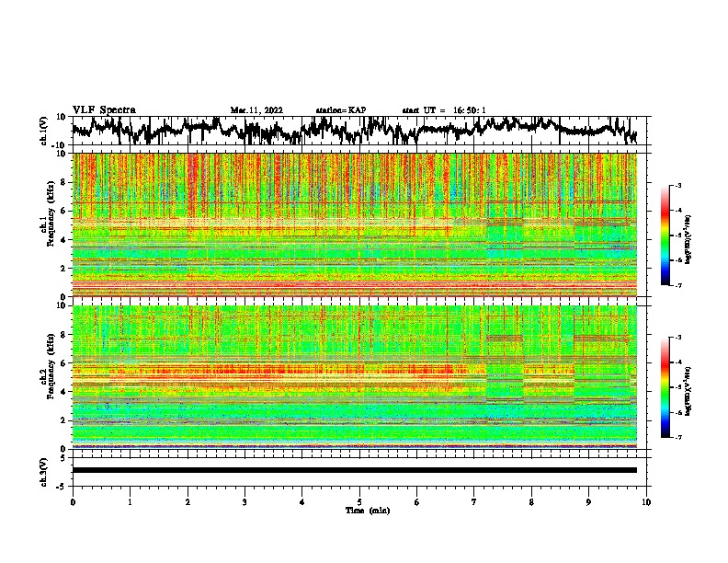Click the ch.1 voltage waveform trace

tap(354, 130)
